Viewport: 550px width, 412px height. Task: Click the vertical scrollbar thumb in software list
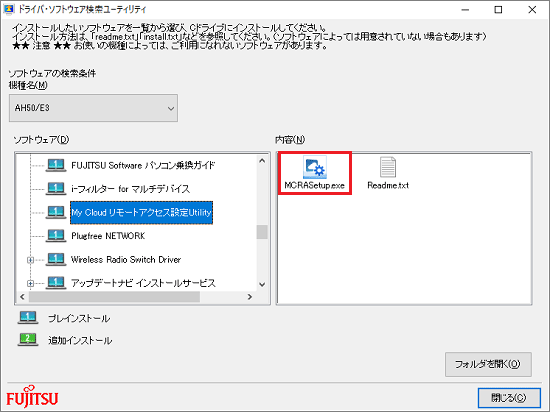pos(262,232)
